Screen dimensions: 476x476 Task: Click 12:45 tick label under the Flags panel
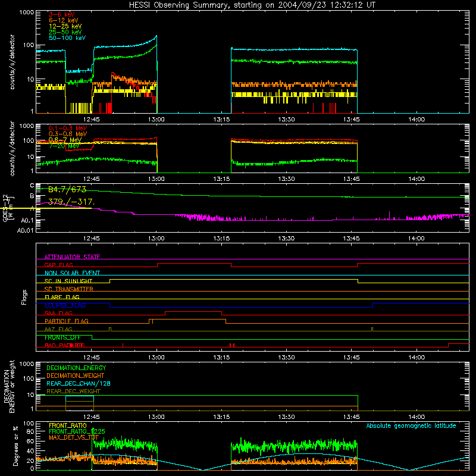click(92, 358)
